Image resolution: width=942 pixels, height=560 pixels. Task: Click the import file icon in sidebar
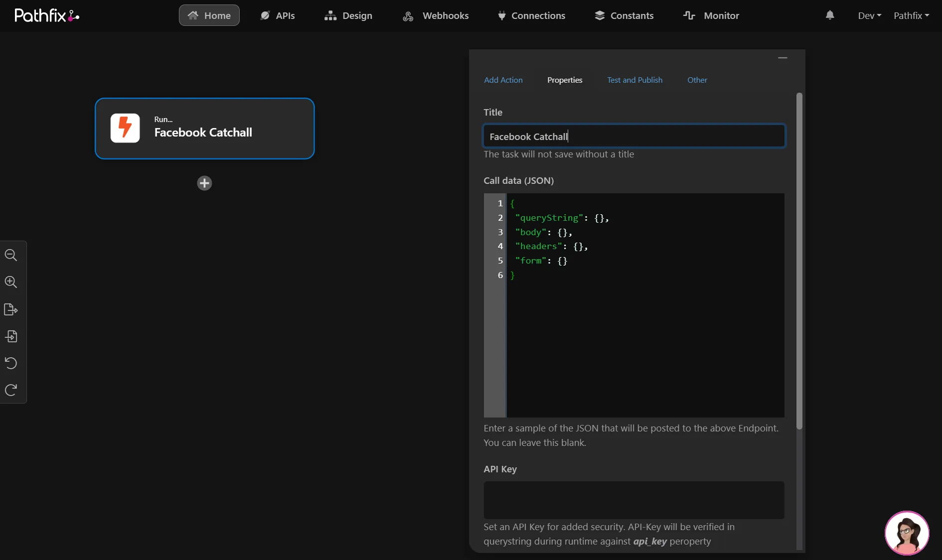pyautogui.click(x=11, y=336)
